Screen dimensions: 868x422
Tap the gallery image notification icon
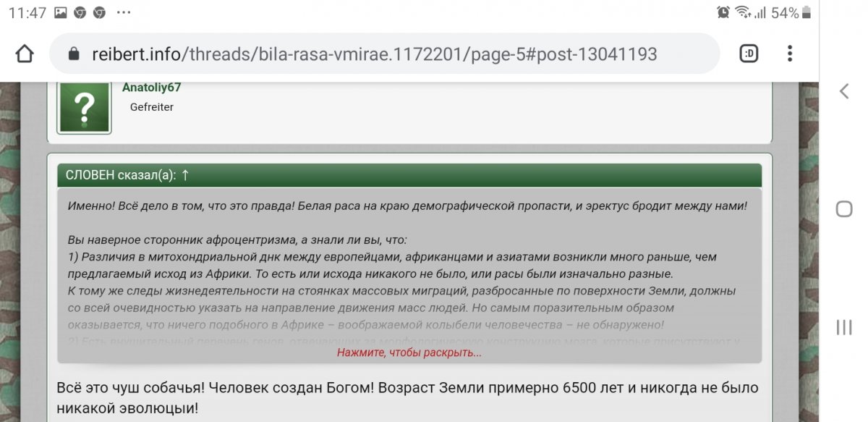tap(61, 12)
